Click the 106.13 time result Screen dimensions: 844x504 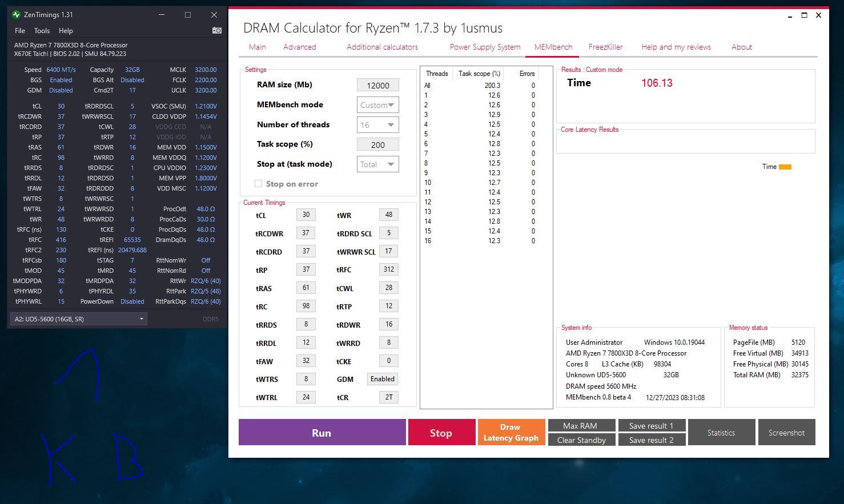point(657,83)
